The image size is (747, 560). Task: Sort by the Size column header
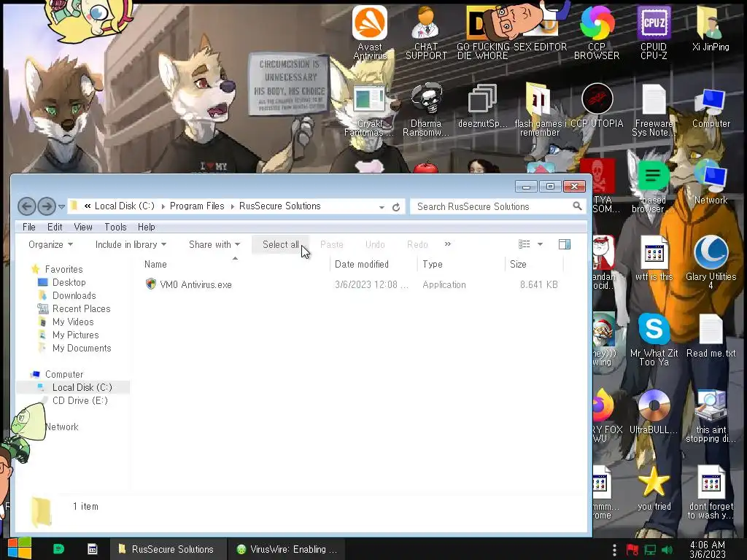pyautogui.click(x=534, y=264)
